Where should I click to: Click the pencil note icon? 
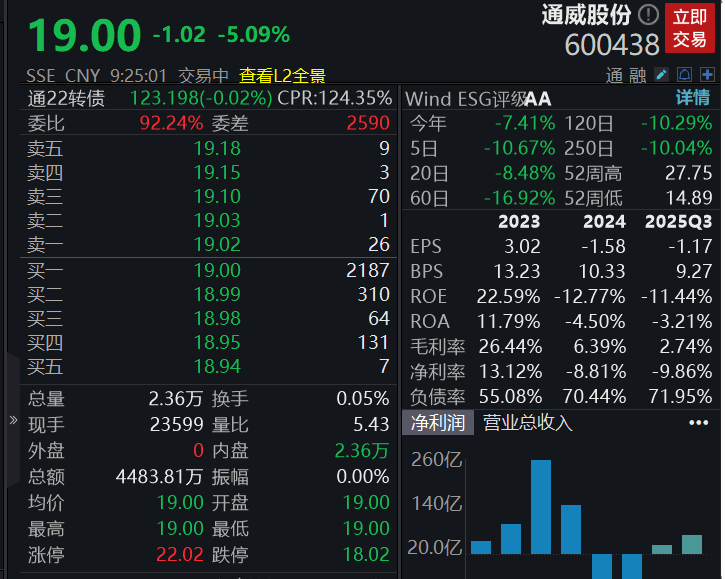tap(662, 74)
